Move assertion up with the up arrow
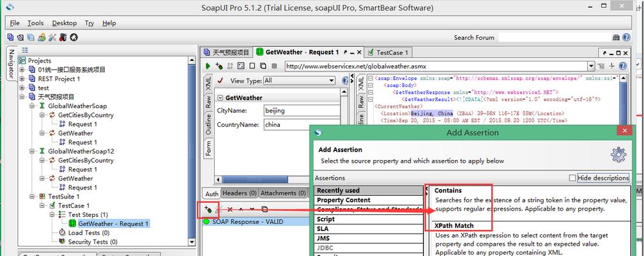Screen dimensions: 644x256 241,209
